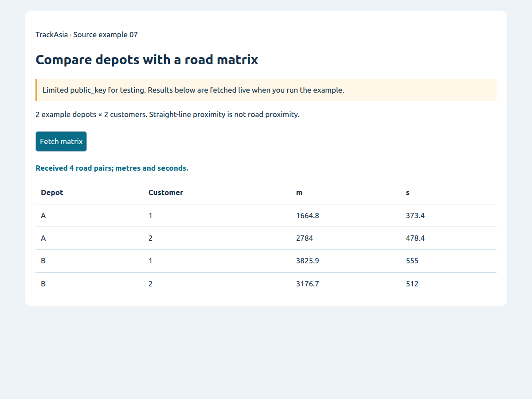Select the 373.4 seconds cell

pos(449,215)
